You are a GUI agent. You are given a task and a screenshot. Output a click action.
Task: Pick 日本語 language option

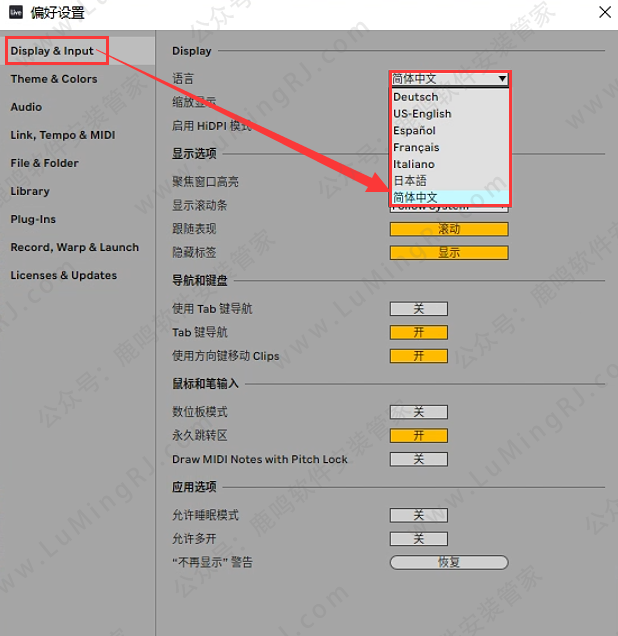click(449, 181)
